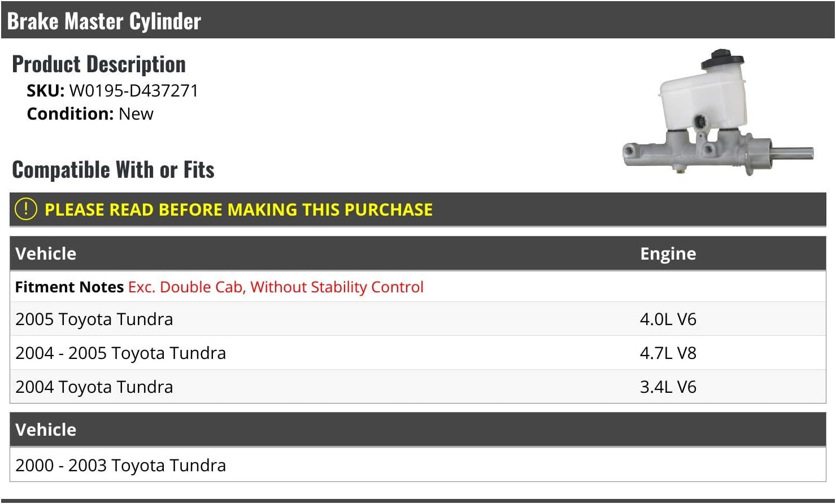Screen dimensions: 836x504
Task: Click the "PLEASE READ BEFORE MAKING THIS PURCHASE" notice
Action: tap(238, 210)
